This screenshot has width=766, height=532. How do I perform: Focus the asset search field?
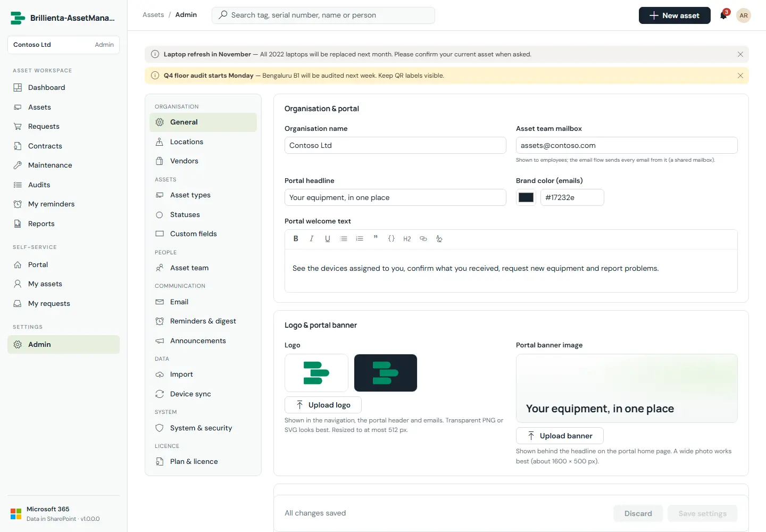click(x=323, y=15)
